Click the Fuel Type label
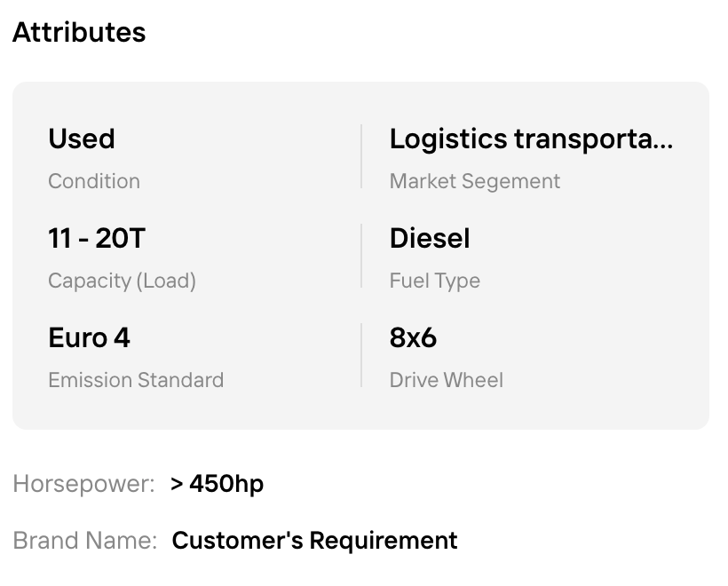 coord(435,281)
